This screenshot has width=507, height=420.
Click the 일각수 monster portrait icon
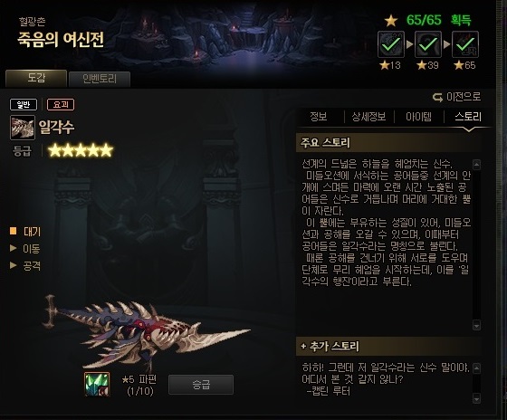pos(23,128)
